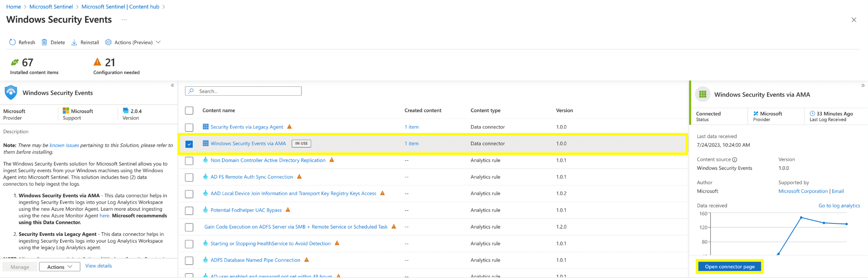Open the Potential Fodhelper UAC Bypass rule

[246, 210]
